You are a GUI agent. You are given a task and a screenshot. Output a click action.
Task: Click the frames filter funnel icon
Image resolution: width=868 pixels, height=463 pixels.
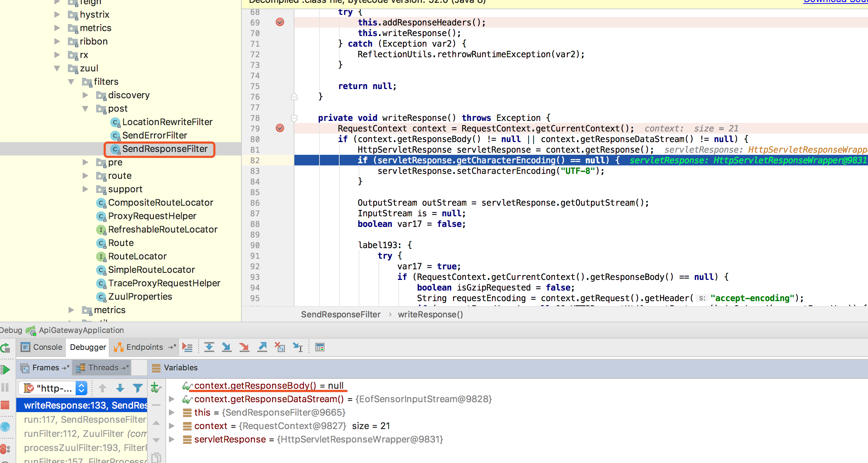(x=138, y=388)
